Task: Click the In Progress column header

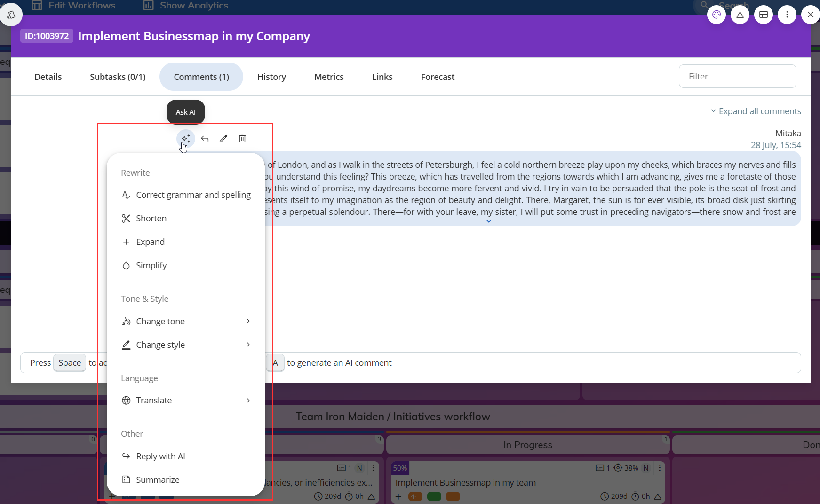Action: coord(528,445)
